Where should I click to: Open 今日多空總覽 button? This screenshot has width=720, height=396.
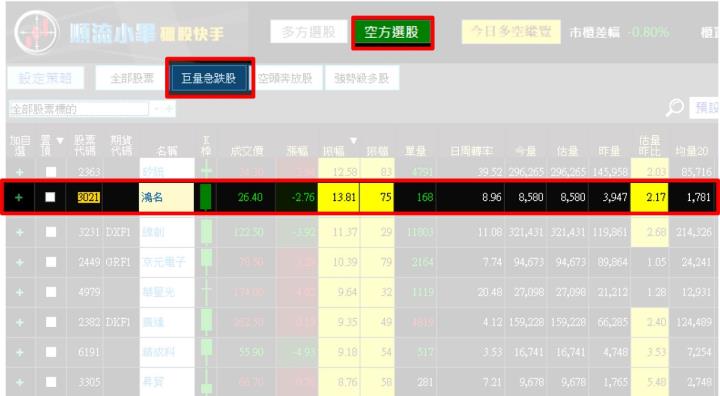pyautogui.click(x=511, y=32)
